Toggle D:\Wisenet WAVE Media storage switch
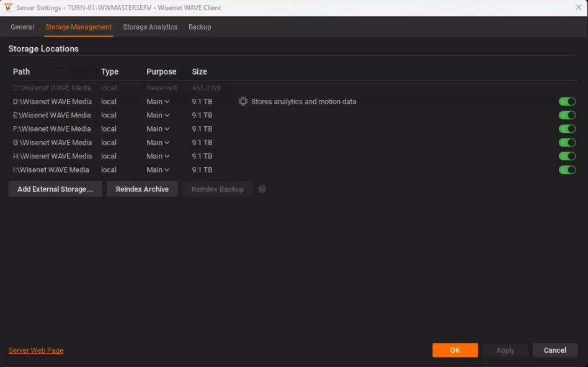This screenshot has height=367, width=588. pos(567,101)
